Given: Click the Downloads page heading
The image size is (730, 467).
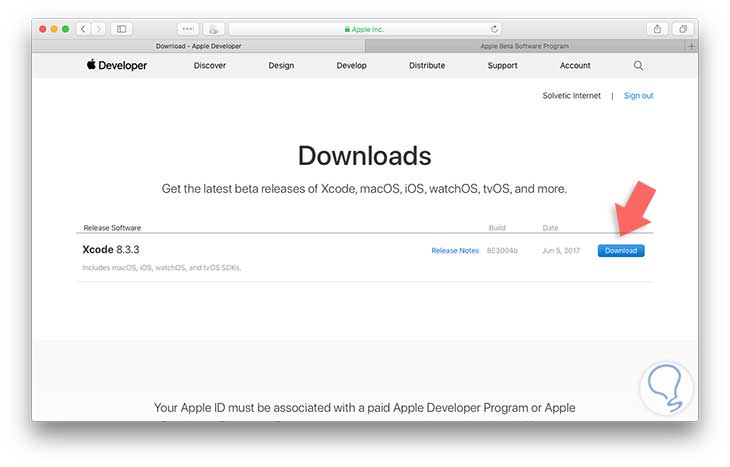Looking at the screenshot, I should click(x=365, y=156).
